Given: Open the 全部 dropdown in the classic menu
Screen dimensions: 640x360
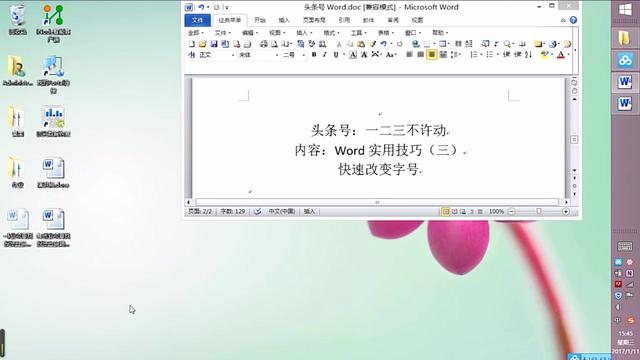Looking at the screenshot, I should 196,33.
